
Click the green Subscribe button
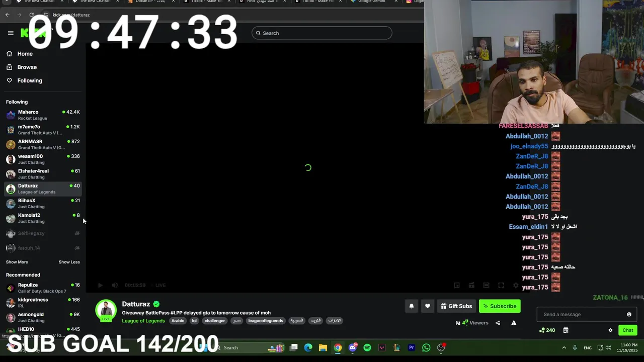tap(500, 306)
